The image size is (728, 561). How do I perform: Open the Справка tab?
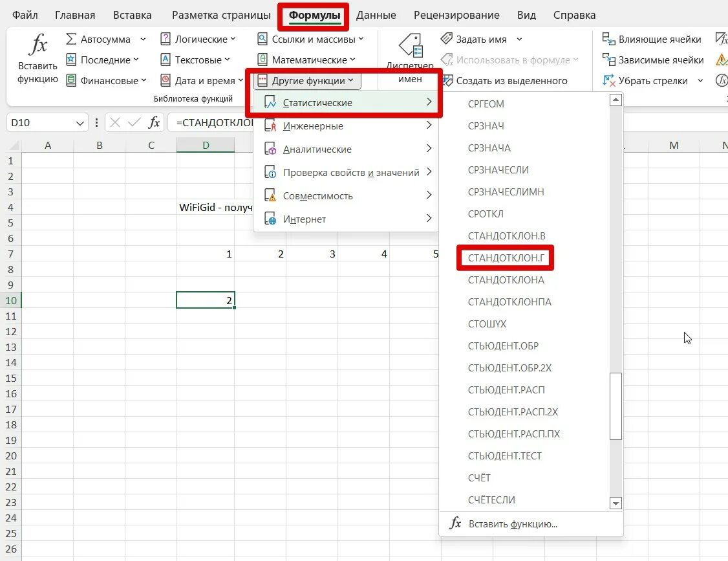click(x=574, y=15)
